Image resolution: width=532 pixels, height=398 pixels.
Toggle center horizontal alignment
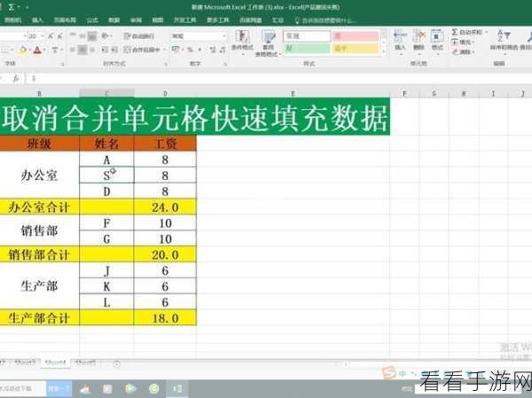82,50
